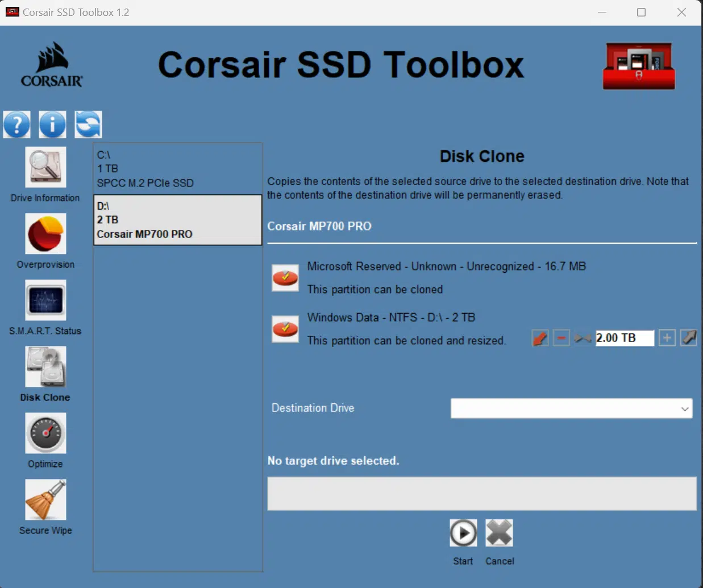Image resolution: width=703 pixels, height=588 pixels.
Task: Select the D:\ Corsair MP700 PRO drive
Action: point(178,220)
